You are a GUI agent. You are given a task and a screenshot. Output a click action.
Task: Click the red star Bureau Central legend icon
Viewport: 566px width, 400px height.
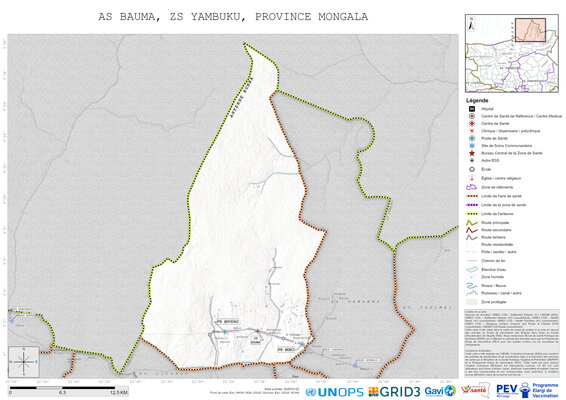coord(471,153)
